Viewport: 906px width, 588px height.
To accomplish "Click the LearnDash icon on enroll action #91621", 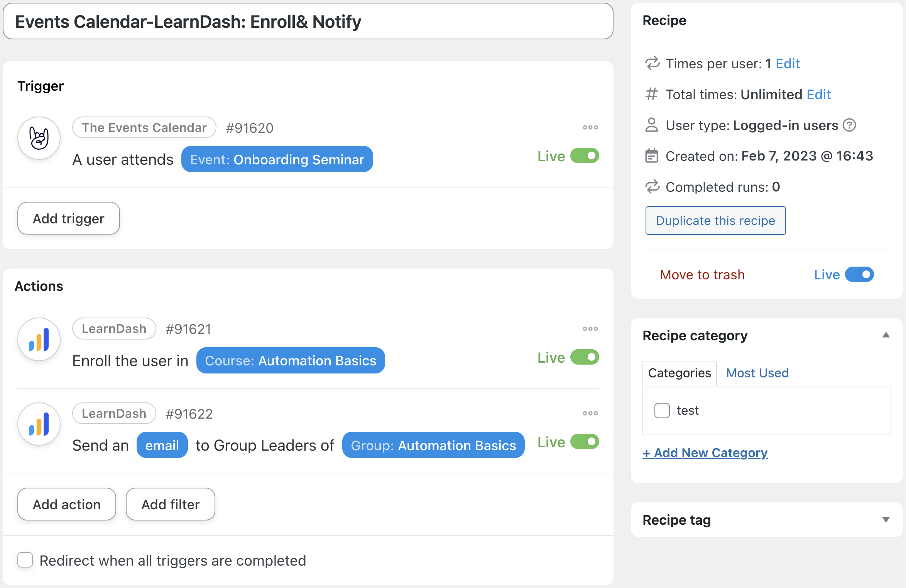I will point(39,339).
